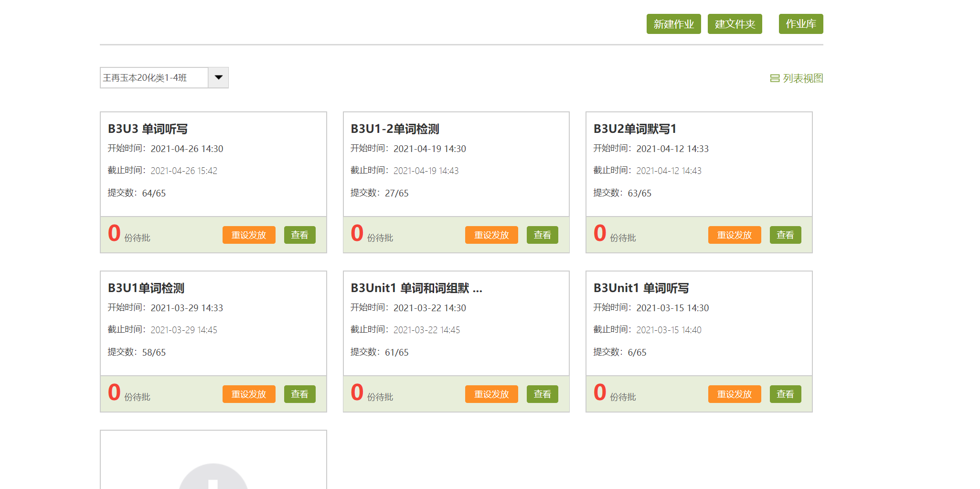Expand the class selector dropdown arrow

pos(218,77)
